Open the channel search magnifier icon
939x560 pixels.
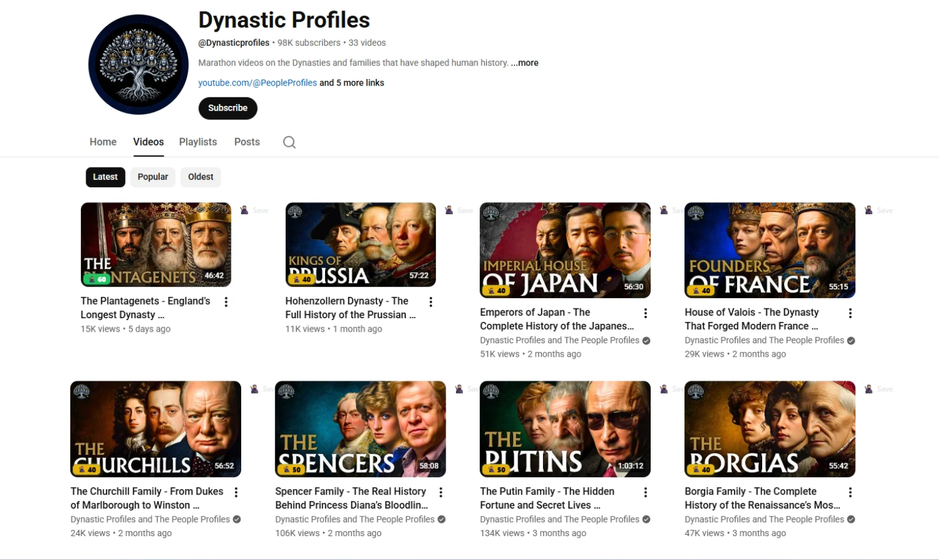pyautogui.click(x=290, y=142)
